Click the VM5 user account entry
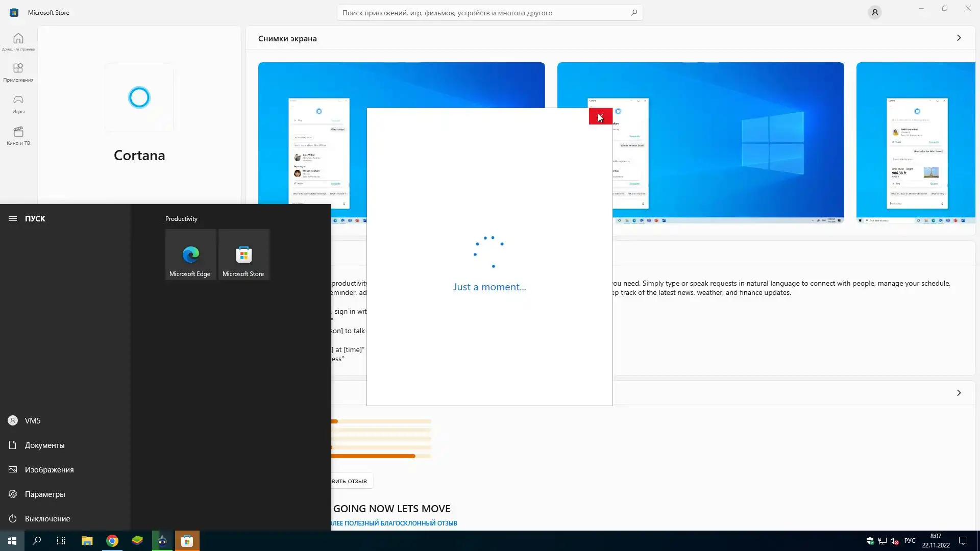980x551 pixels. pos(32,420)
